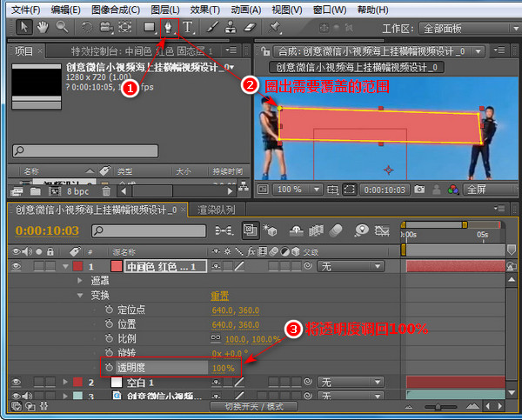Click the snapshot camera icon in viewer
Image resolution: width=522 pixels, height=420 pixels.
click(419, 190)
